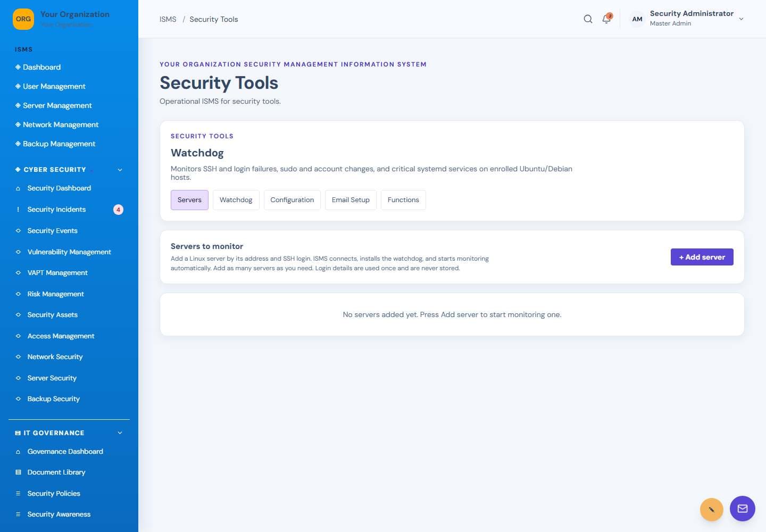Viewport: 766px width, 532px height.
Task: Switch to the Servers tab
Action: [x=189, y=200]
